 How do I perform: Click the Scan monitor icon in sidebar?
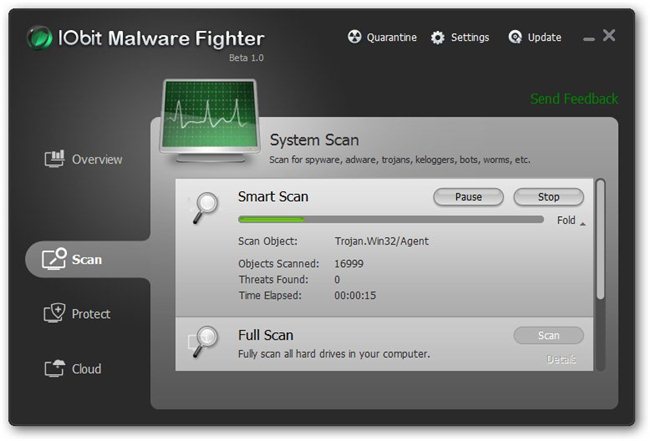(x=54, y=259)
